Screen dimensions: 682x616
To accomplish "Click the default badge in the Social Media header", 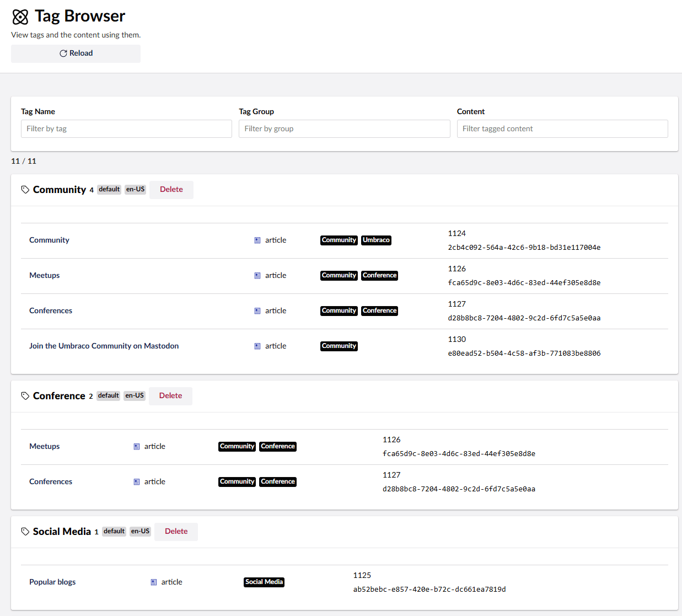I will click(114, 532).
